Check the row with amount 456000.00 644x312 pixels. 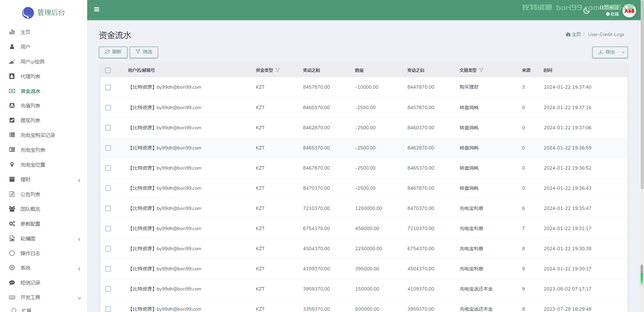click(108, 228)
